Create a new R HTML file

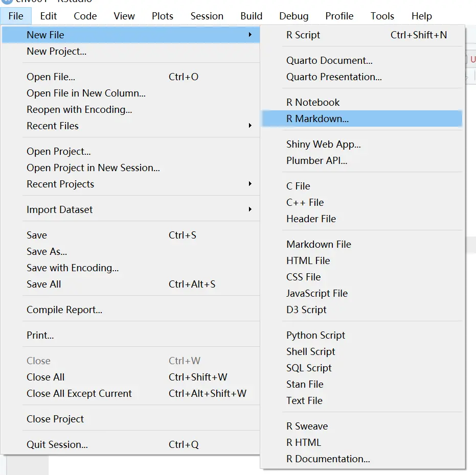[x=362, y=442]
